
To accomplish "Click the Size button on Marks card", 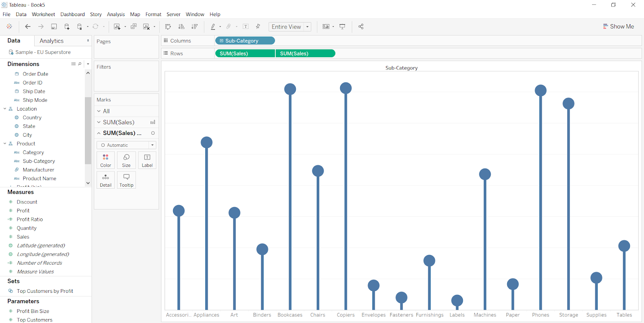I will click(126, 160).
